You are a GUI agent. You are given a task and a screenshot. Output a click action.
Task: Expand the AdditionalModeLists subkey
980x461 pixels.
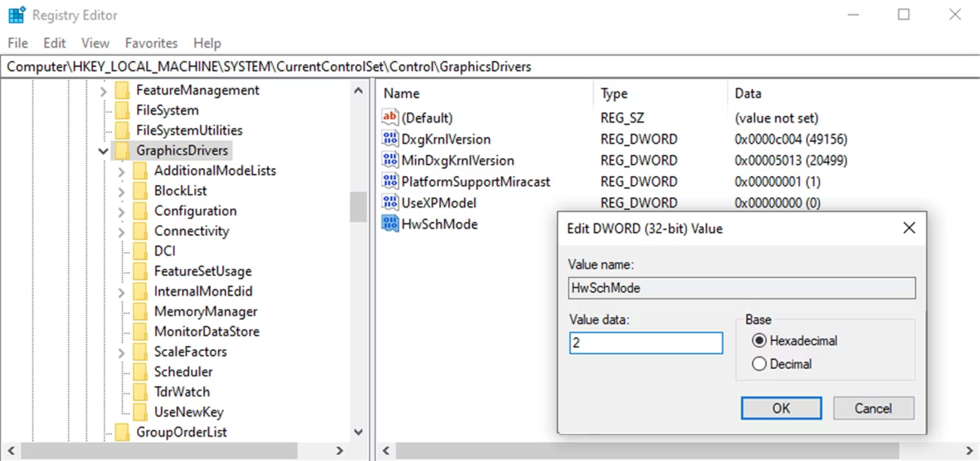click(x=121, y=171)
